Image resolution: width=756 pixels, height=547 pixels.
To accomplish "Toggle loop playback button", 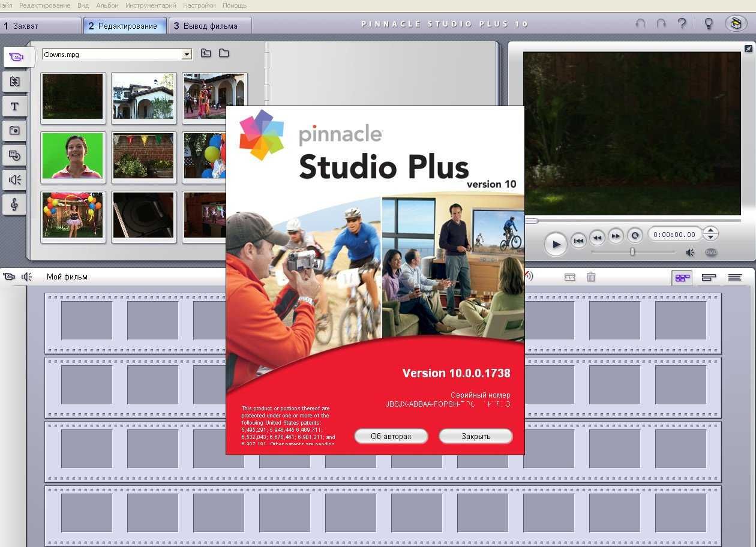I will pos(635,235).
